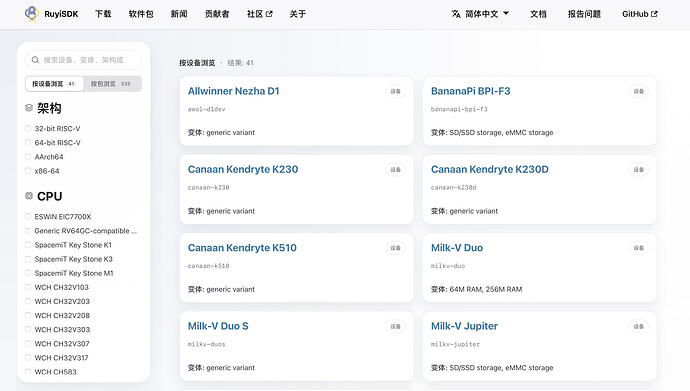Screen dimensions: 690x391
Task: Open the 新闻 navigation item
Action: pyautogui.click(x=179, y=14)
